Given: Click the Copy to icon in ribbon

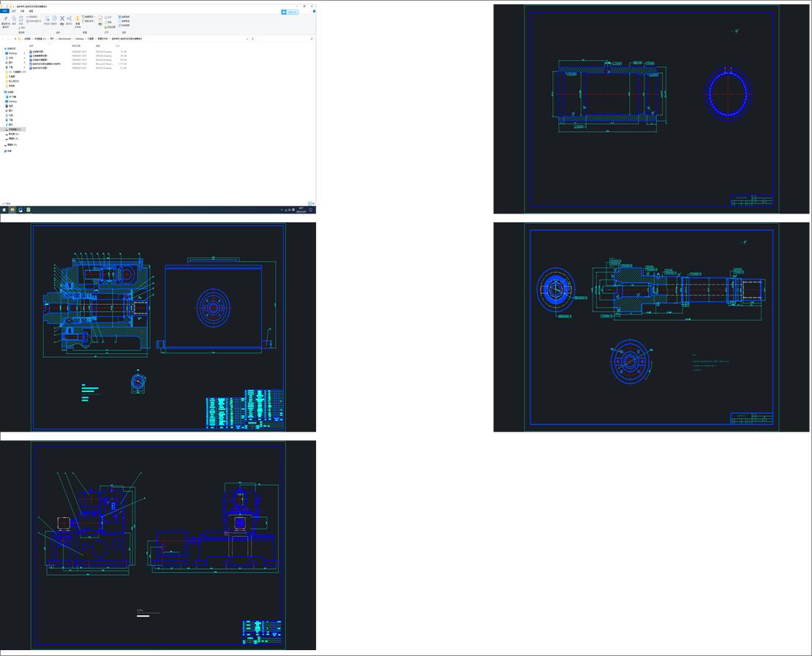Looking at the screenshot, I should click(x=54, y=20).
